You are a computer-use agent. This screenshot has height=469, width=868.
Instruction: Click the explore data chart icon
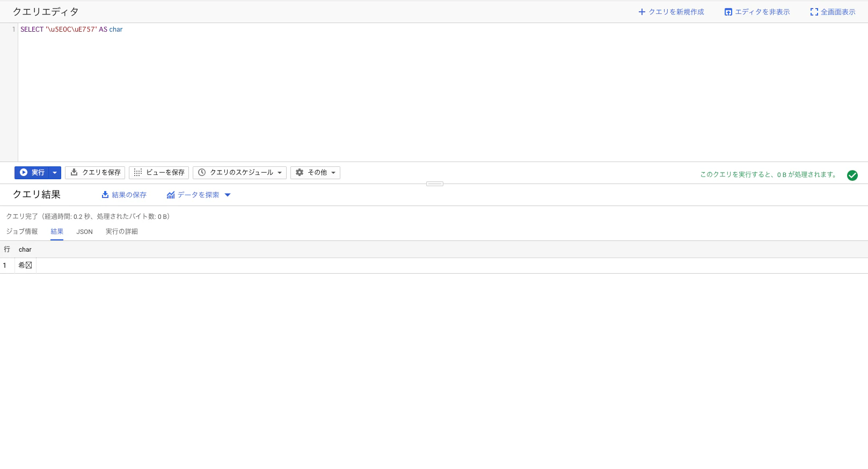(x=171, y=195)
